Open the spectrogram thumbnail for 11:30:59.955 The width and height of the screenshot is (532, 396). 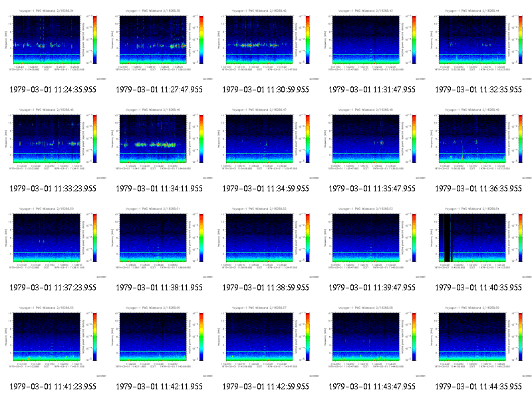266,44
